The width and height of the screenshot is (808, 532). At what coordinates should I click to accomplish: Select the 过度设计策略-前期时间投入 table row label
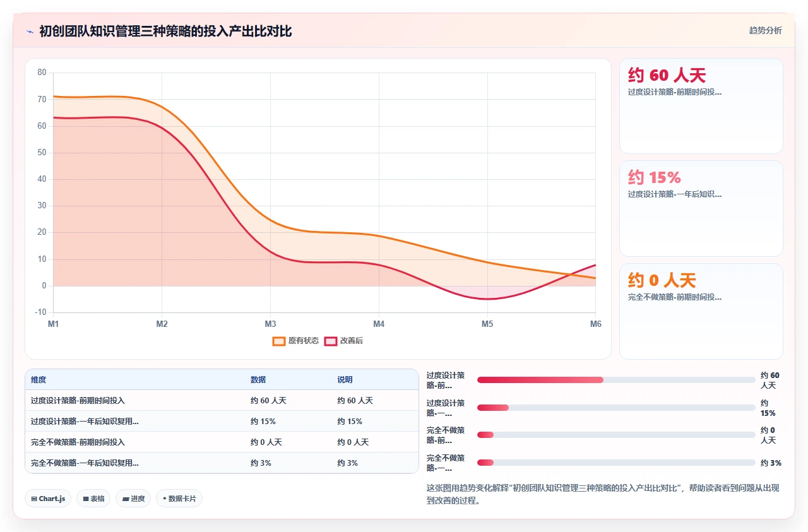pos(78,400)
